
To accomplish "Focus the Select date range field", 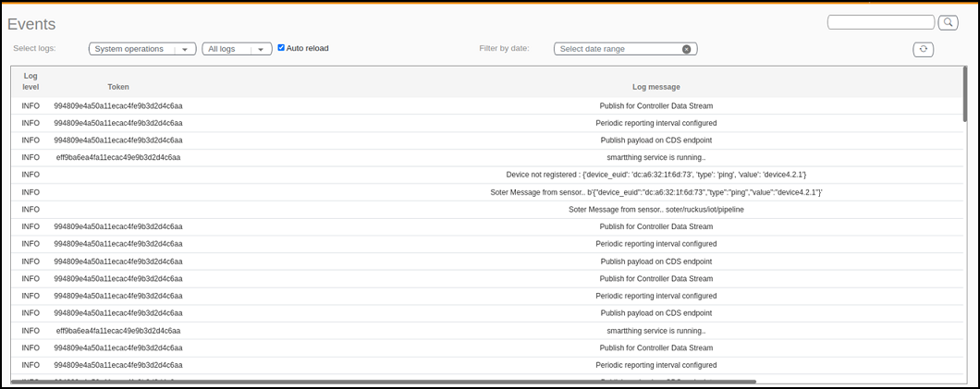I will tap(625, 49).
